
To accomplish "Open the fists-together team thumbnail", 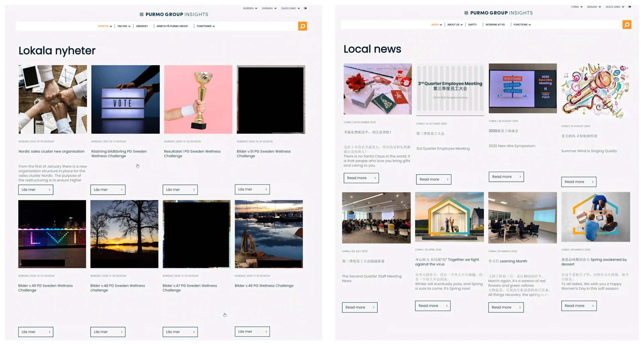I will point(53,99).
